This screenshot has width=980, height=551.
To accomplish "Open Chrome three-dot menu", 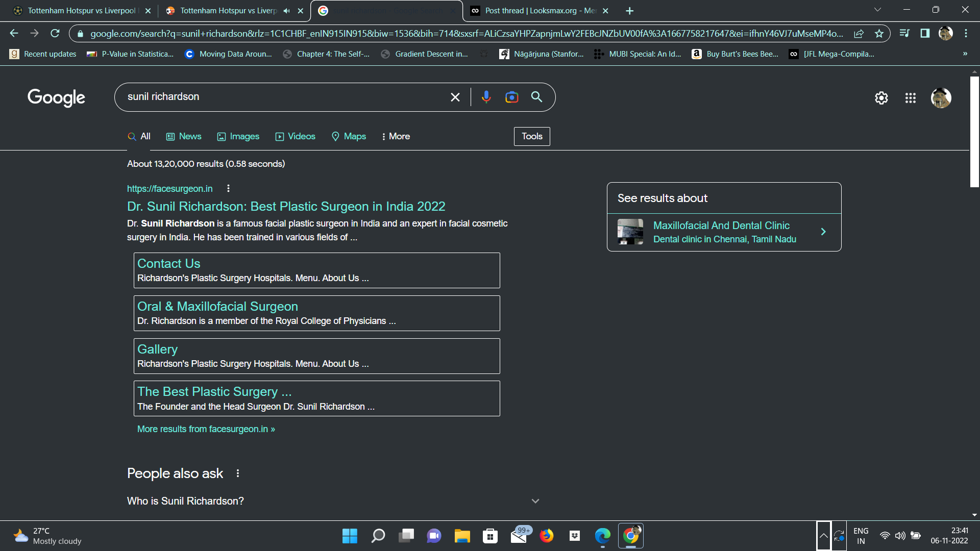I will click(x=966, y=33).
